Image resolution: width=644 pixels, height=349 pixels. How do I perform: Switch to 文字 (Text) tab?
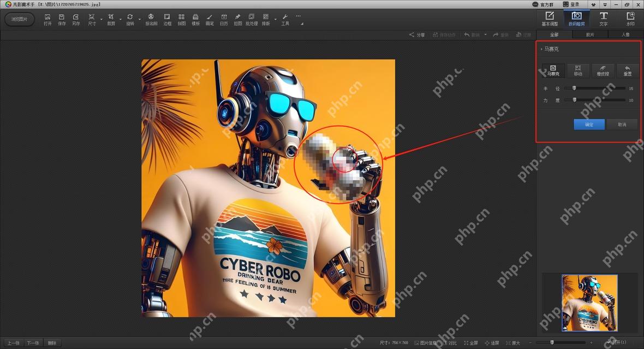pos(603,19)
